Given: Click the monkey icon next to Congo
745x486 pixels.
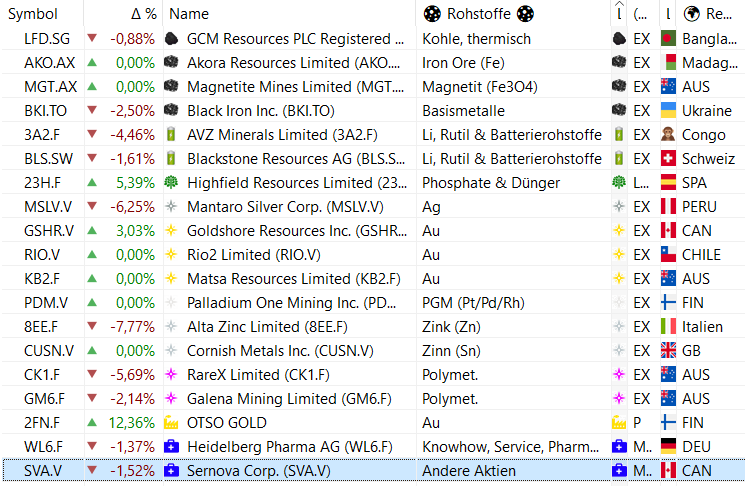Looking at the screenshot, I should [x=668, y=135].
